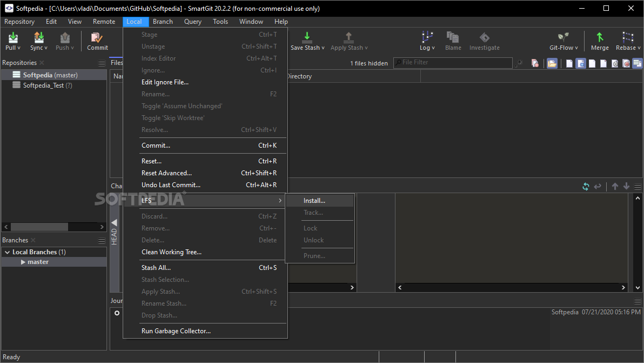Click the up arrow for previous change
The image size is (644, 363).
615,186
